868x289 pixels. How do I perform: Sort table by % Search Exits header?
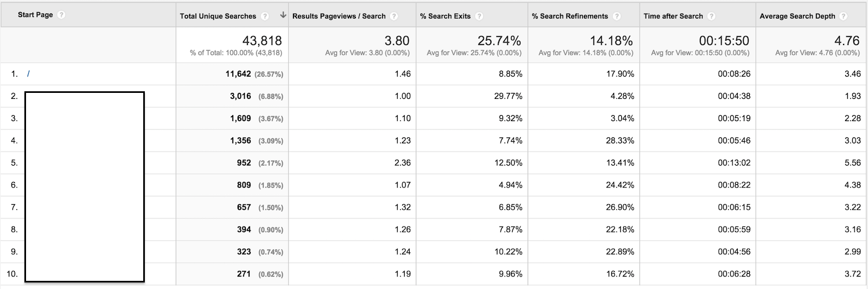click(445, 16)
